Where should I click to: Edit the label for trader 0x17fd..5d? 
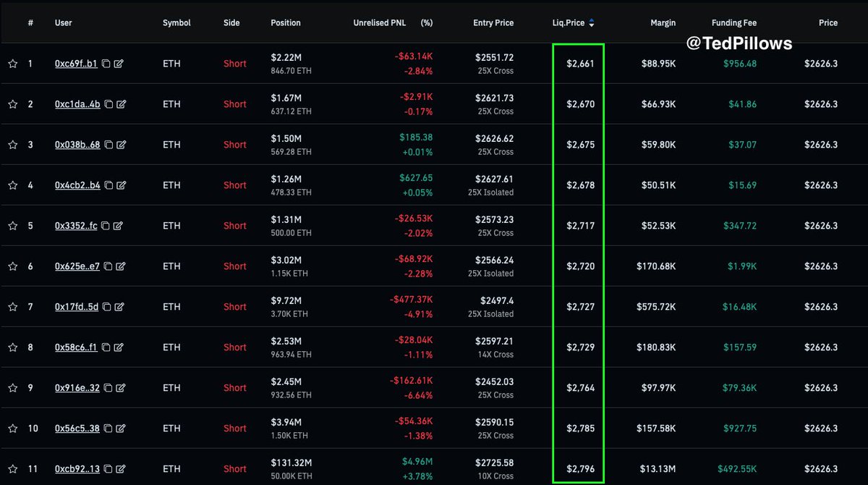tap(119, 307)
